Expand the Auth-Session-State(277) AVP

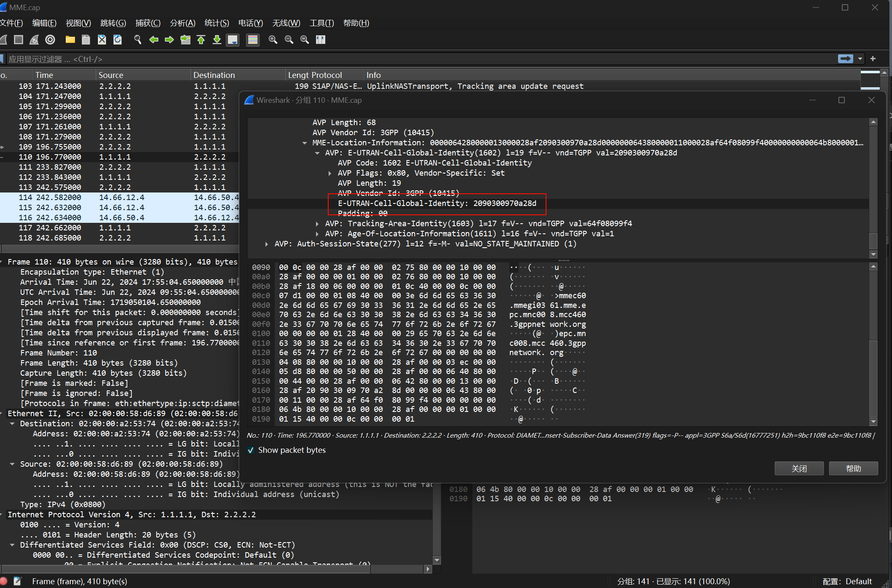coord(267,244)
